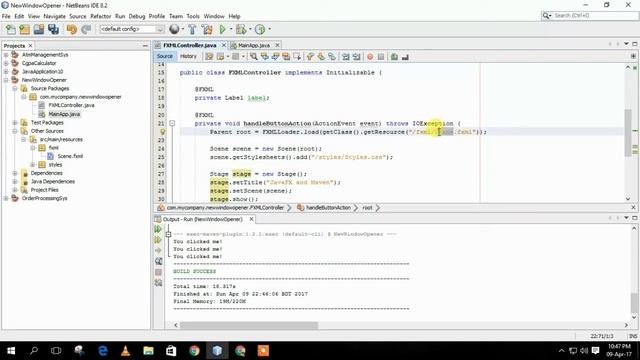Click the red Start Macro Recording icon
Viewport: 640px width, 360px height.
click(370, 57)
